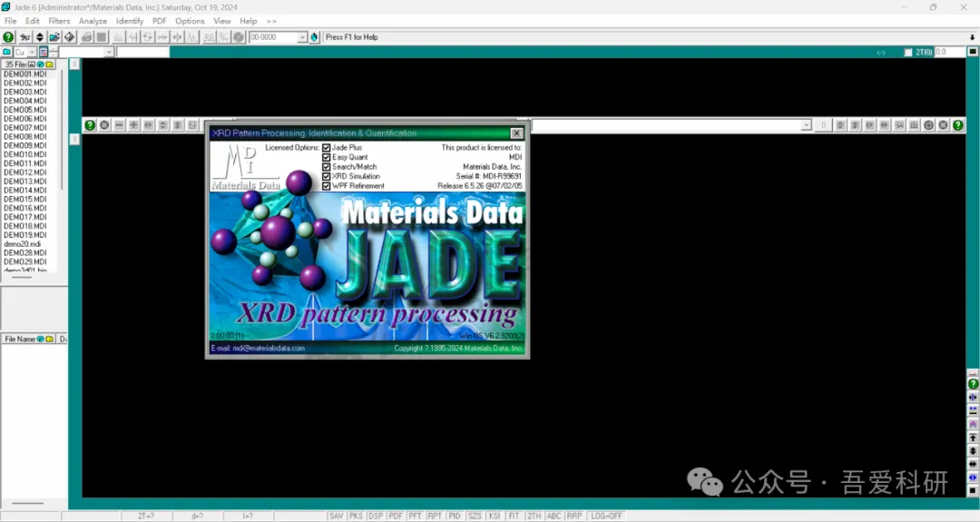Click the 2T(0) value input field
This screenshot has height=522, width=980.
(x=950, y=53)
